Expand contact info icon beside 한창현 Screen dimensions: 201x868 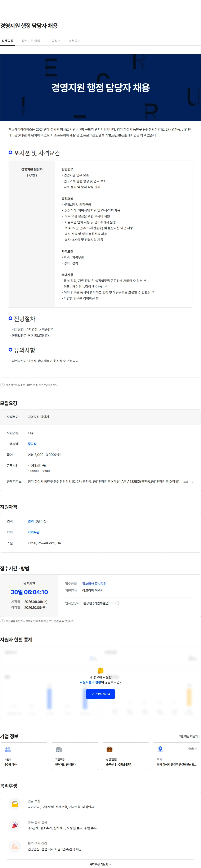click(118, 603)
